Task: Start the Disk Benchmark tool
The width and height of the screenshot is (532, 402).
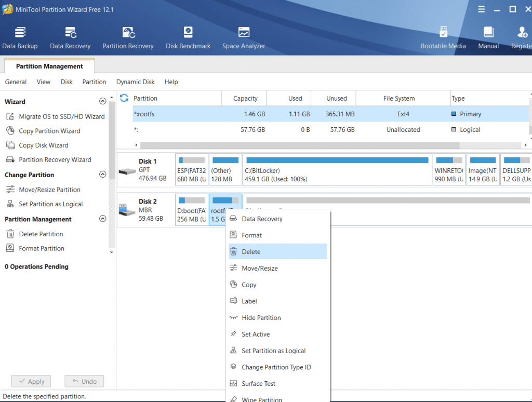Action: 188,38
